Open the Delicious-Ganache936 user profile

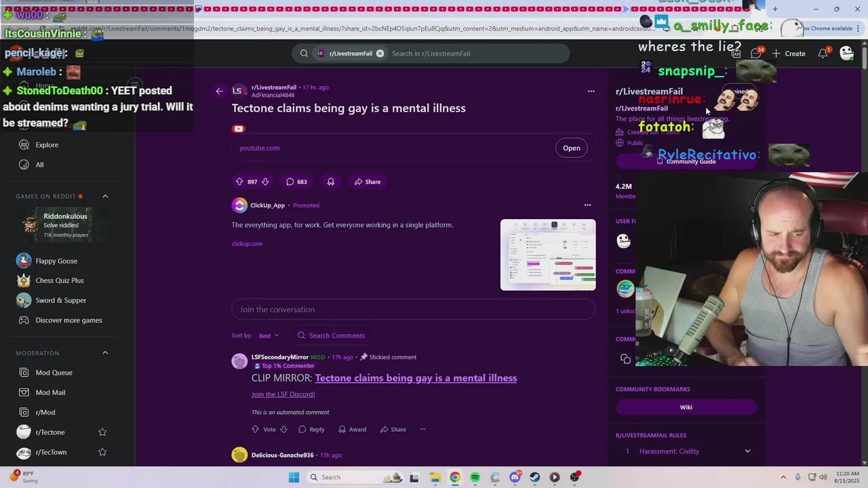(282, 455)
